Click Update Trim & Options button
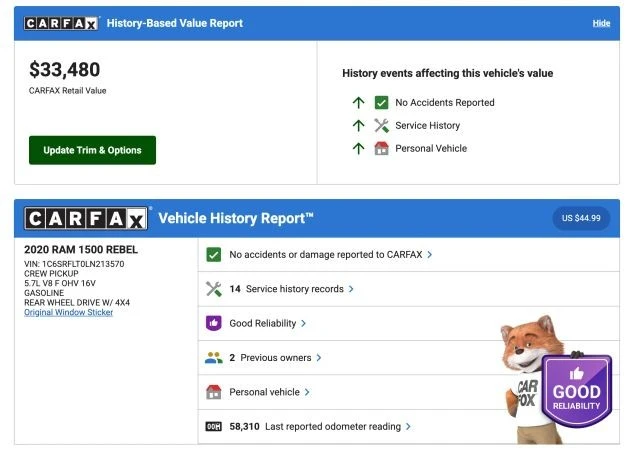This screenshot has width=640, height=453. (92, 150)
